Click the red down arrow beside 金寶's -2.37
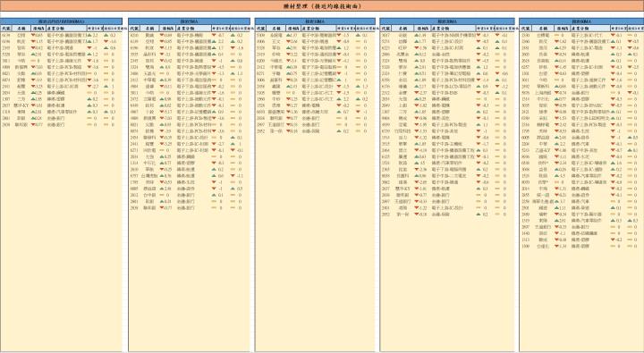Screen dimensions: 644x353 pos(417,93)
